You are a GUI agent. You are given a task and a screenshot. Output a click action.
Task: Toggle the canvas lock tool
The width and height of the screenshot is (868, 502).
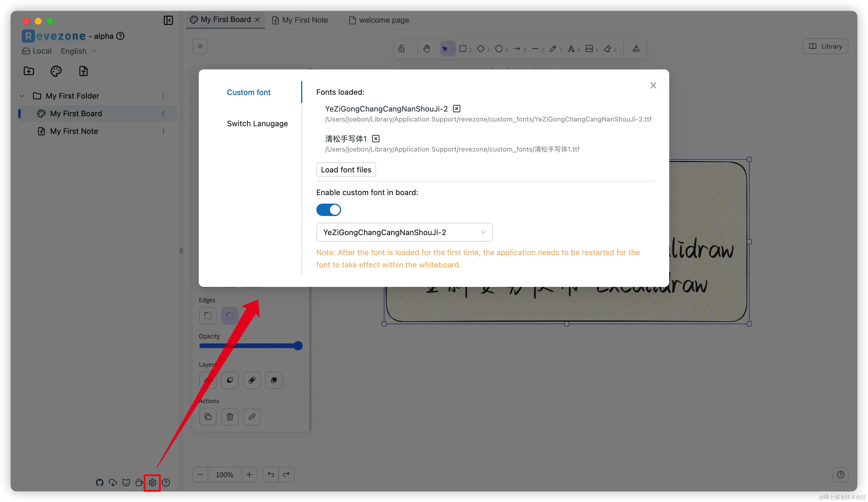[401, 49]
